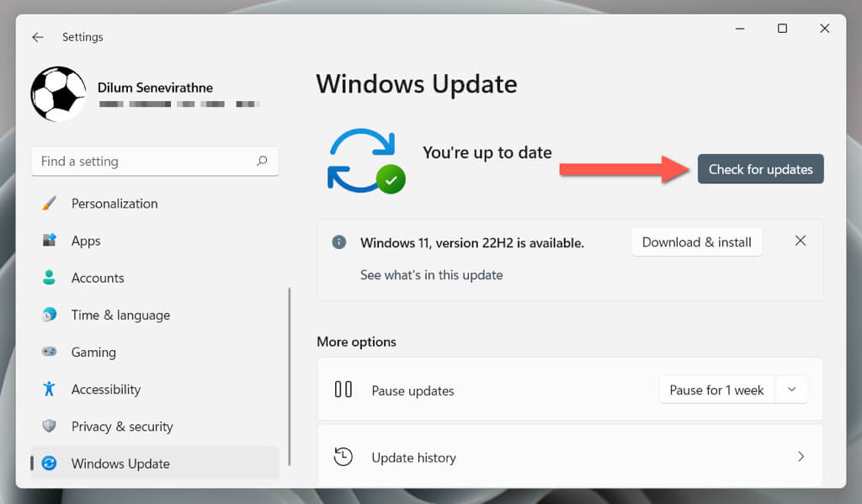
Task: Open See what's in this update link
Action: click(x=432, y=275)
